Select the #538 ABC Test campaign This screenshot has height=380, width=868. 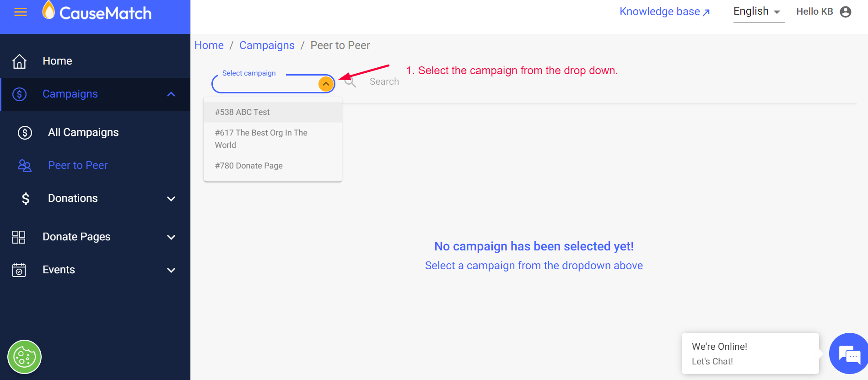pyautogui.click(x=243, y=112)
